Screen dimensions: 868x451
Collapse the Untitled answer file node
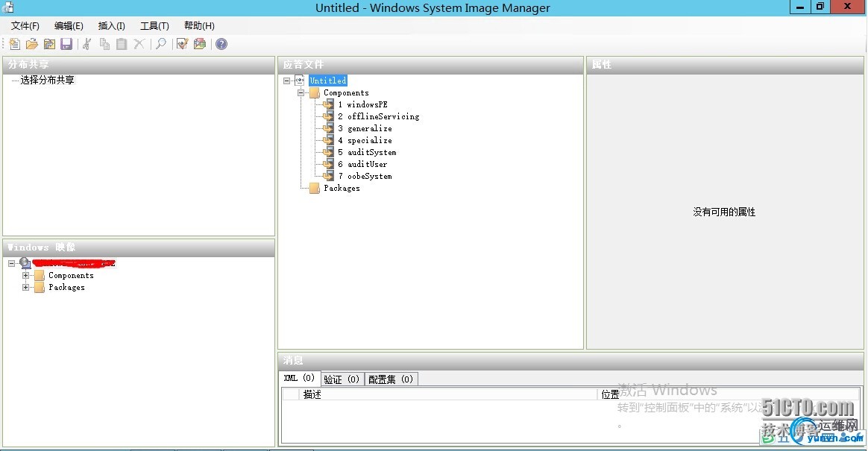[x=287, y=81]
